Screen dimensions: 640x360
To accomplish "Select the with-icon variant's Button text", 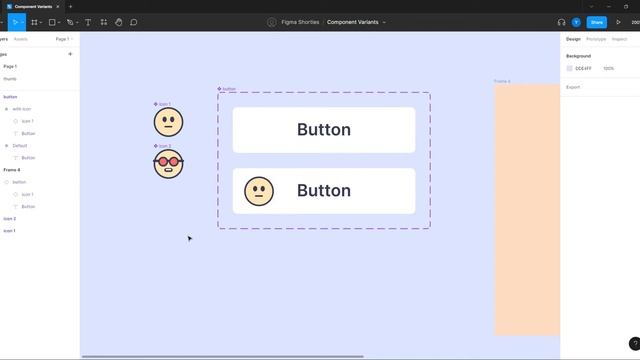I will tap(324, 191).
